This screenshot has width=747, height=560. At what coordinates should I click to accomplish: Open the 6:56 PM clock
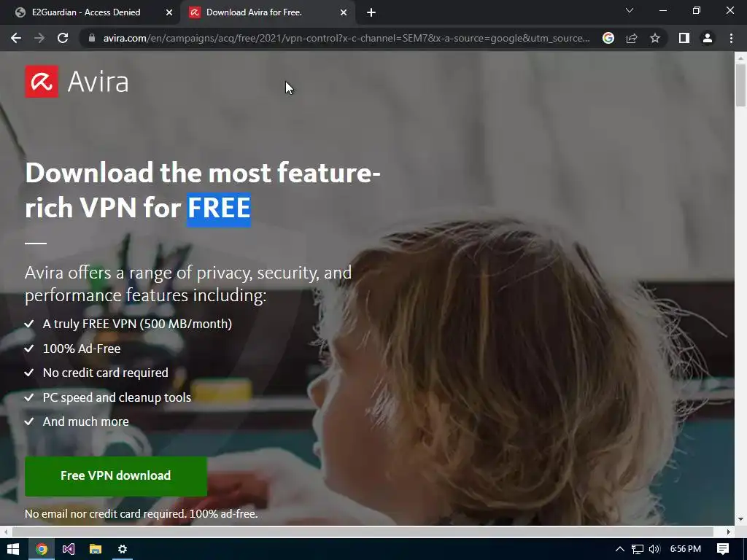point(685,549)
